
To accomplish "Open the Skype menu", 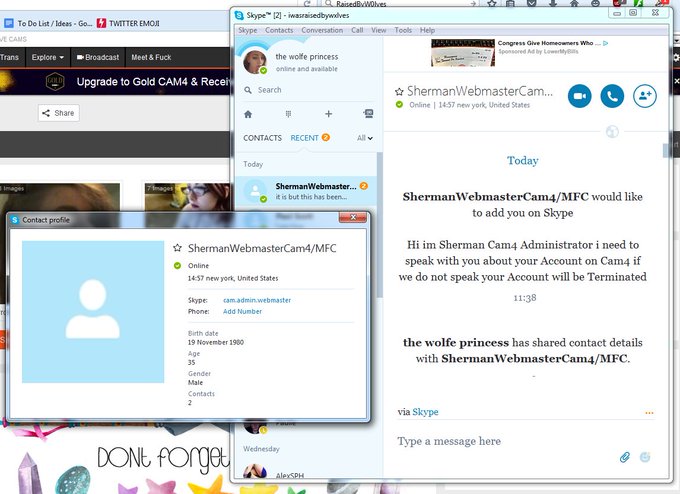I will click(248, 30).
